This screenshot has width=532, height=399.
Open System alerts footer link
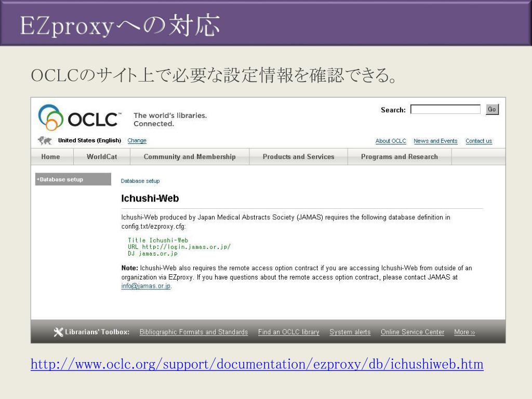click(350, 332)
